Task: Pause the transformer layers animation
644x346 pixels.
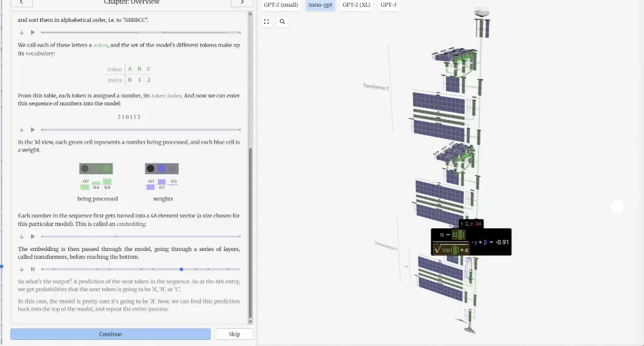Action: 33,269
